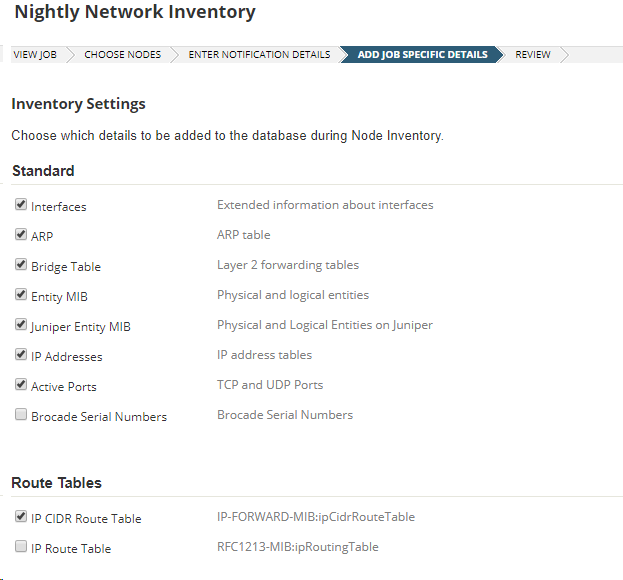Uncheck the IP CIDR Route Table checkbox

[21, 517]
